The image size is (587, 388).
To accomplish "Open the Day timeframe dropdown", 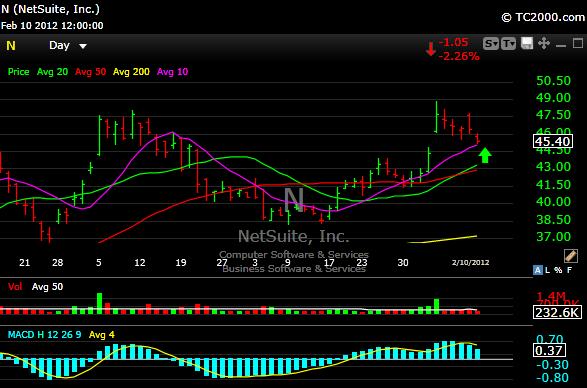I will 68,46.
